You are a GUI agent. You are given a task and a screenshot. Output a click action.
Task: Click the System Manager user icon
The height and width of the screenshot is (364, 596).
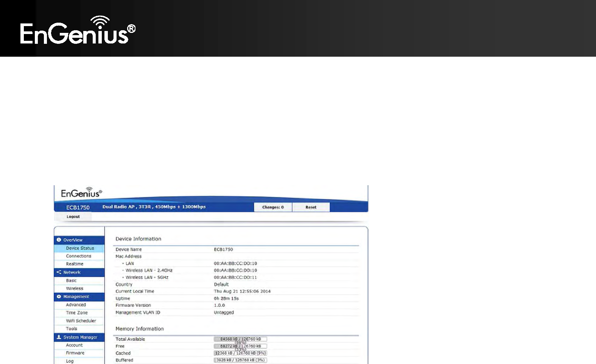pos(59,337)
